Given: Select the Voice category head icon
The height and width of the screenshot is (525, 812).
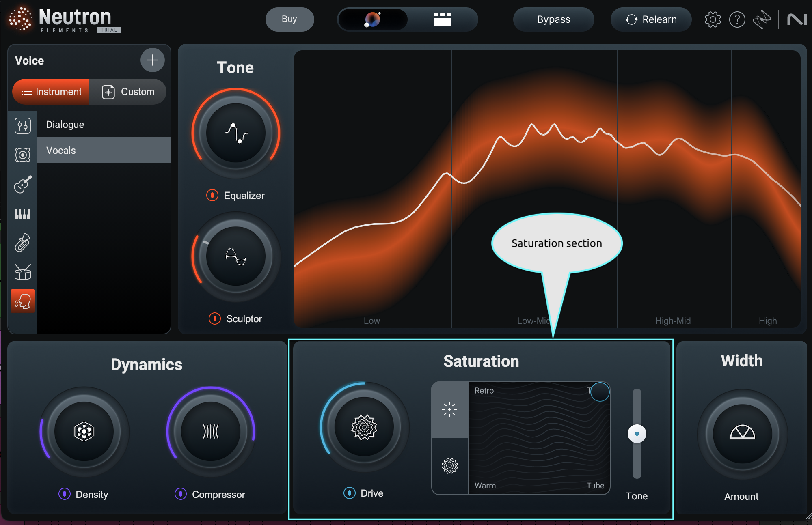Looking at the screenshot, I should click(23, 301).
